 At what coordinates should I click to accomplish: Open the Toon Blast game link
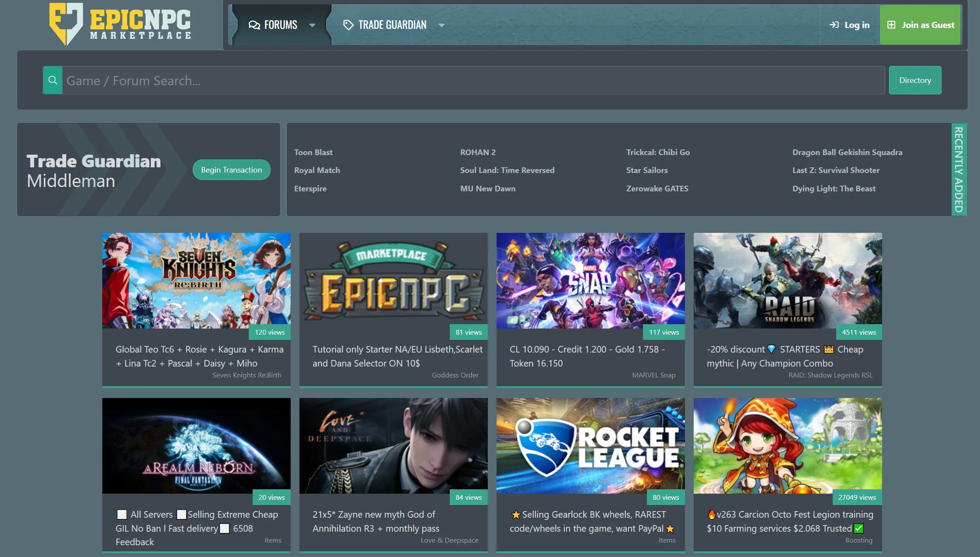click(313, 152)
